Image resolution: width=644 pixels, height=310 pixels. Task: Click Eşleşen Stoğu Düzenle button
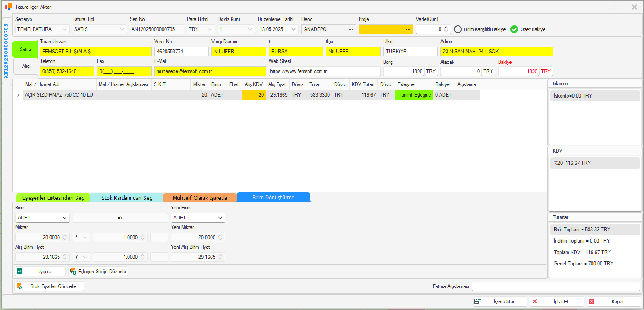[98, 272]
